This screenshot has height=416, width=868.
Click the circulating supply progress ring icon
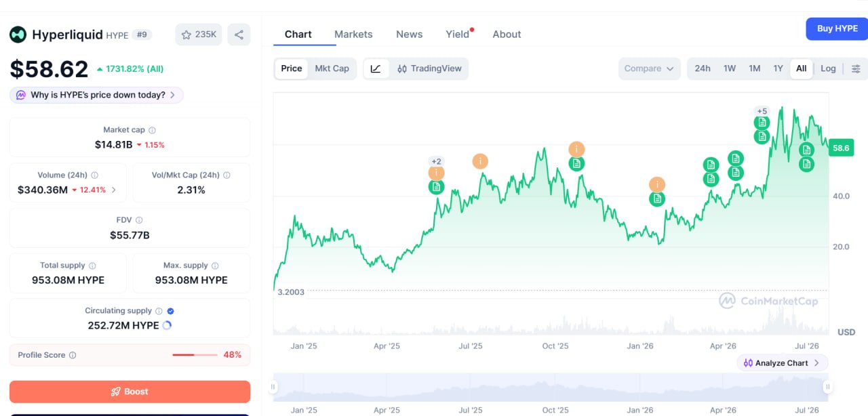click(167, 325)
